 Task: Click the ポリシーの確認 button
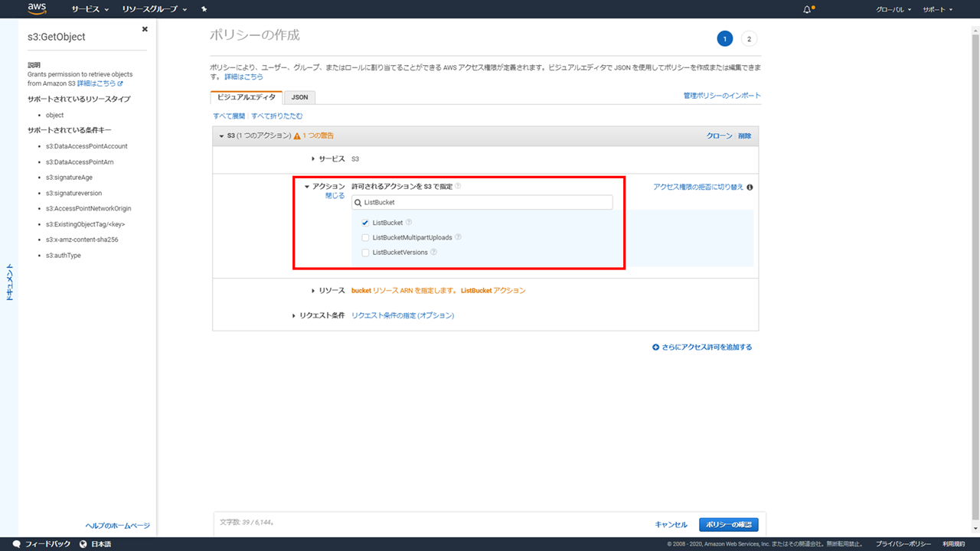(x=728, y=524)
